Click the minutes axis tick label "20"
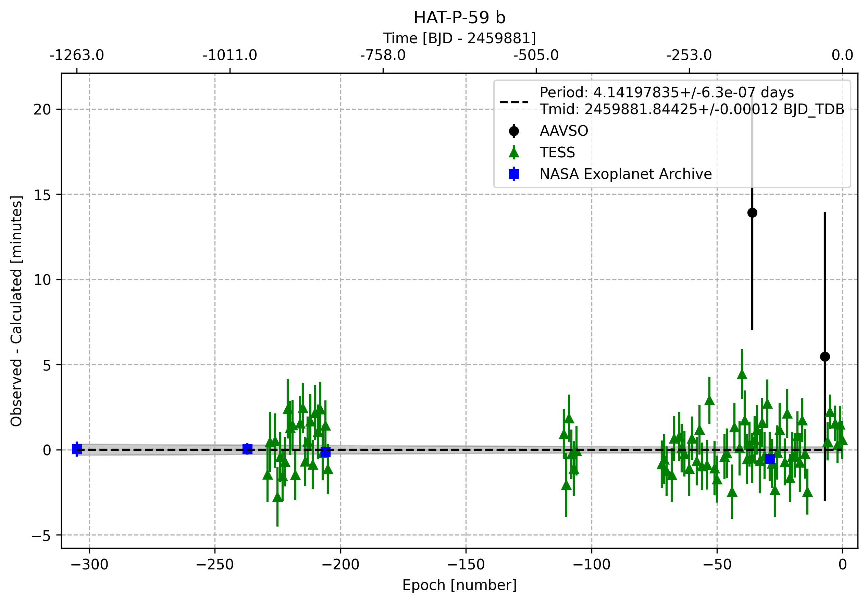This screenshot has width=868, height=603. coord(42,110)
